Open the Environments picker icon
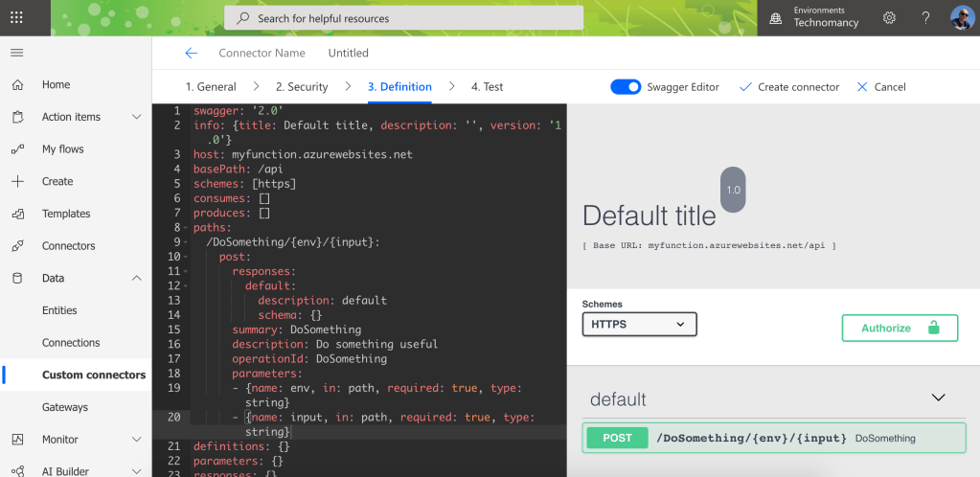980x477 pixels. coord(776,17)
